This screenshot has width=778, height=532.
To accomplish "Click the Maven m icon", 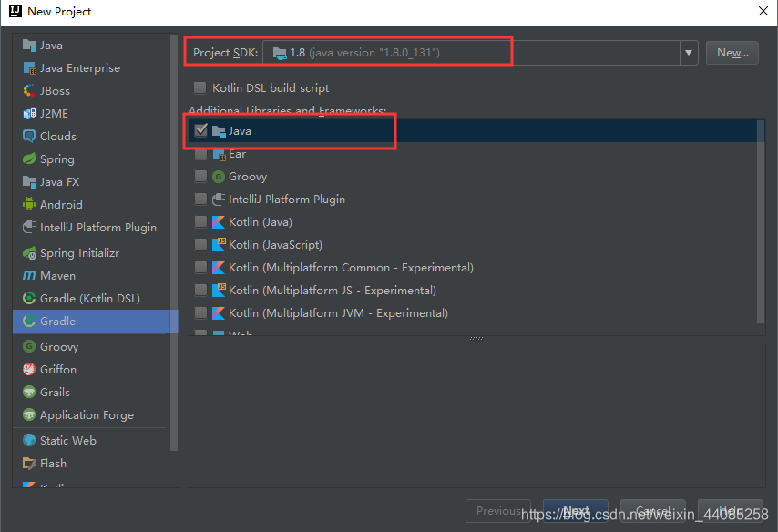I will tap(29, 275).
